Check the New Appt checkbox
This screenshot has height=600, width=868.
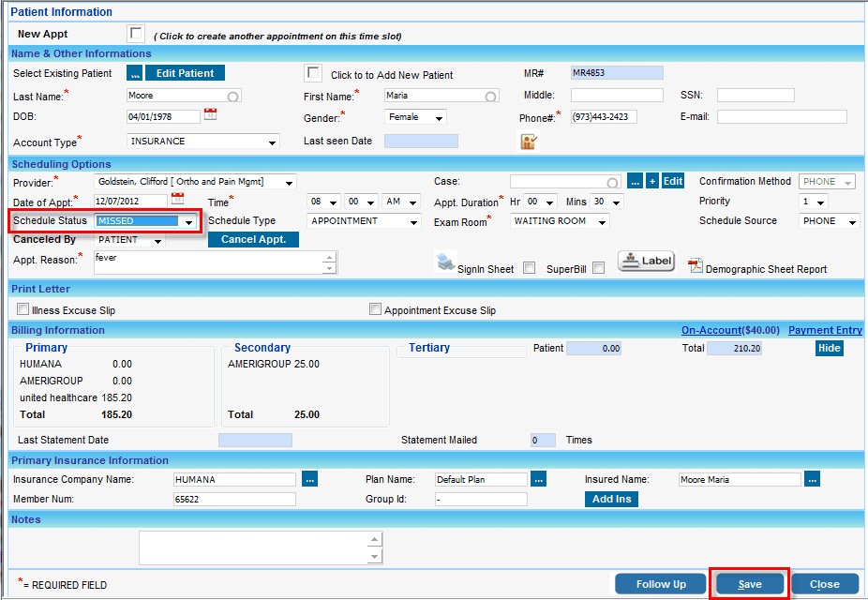(x=137, y=34)
